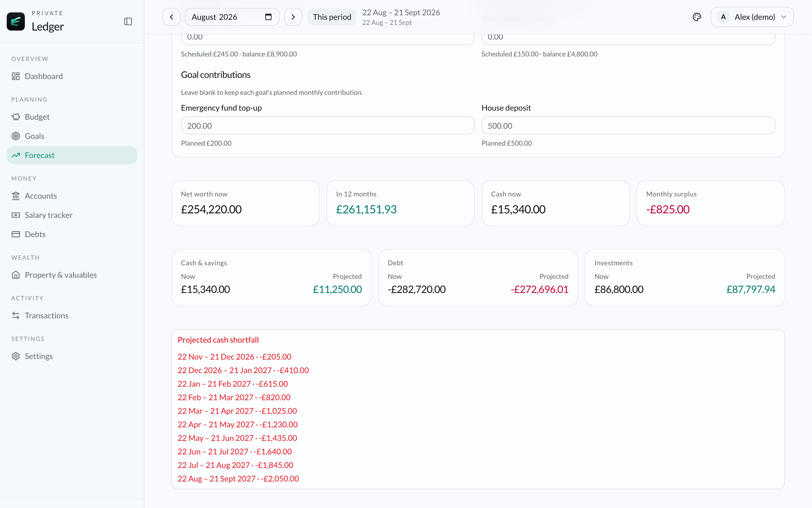Click the Property & valuables house icon

click(16, 275)
